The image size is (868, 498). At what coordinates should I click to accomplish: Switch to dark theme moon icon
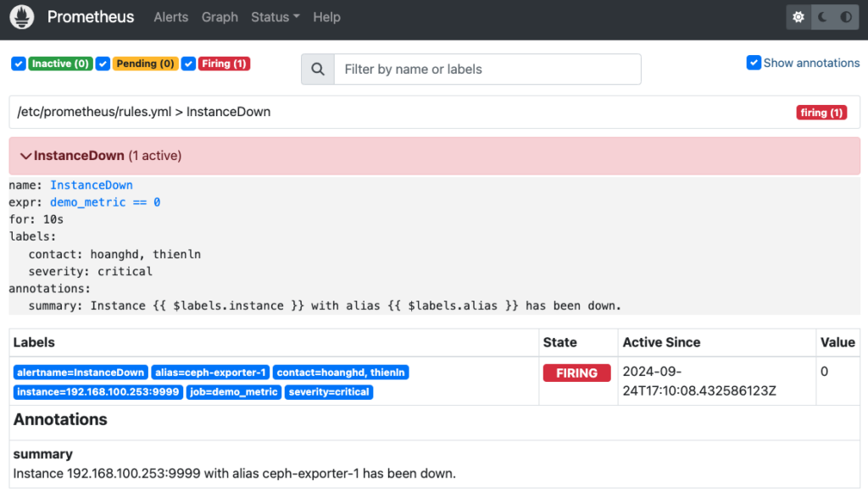pos(822,17)
